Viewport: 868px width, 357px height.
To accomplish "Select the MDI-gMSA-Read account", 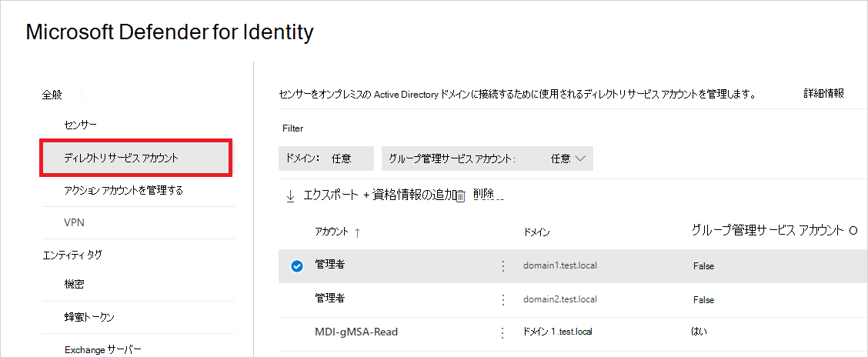I will click(356, 332).
